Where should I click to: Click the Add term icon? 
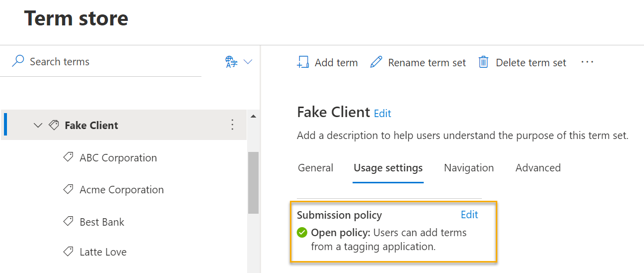(x=303, y=62)
